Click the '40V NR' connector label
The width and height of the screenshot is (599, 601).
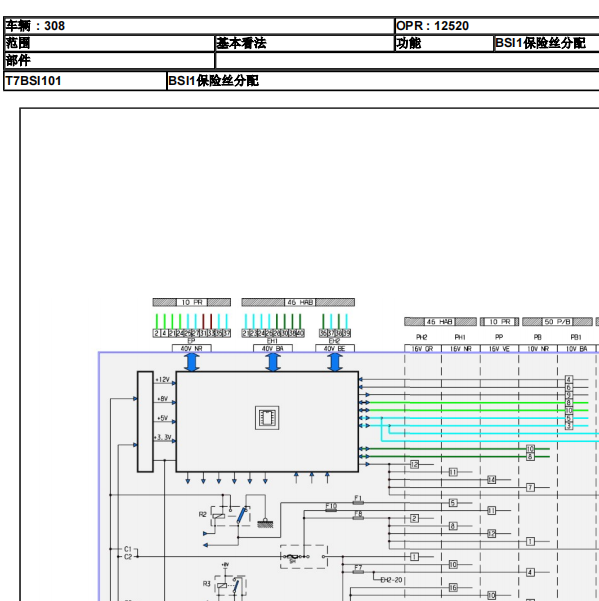192,348
